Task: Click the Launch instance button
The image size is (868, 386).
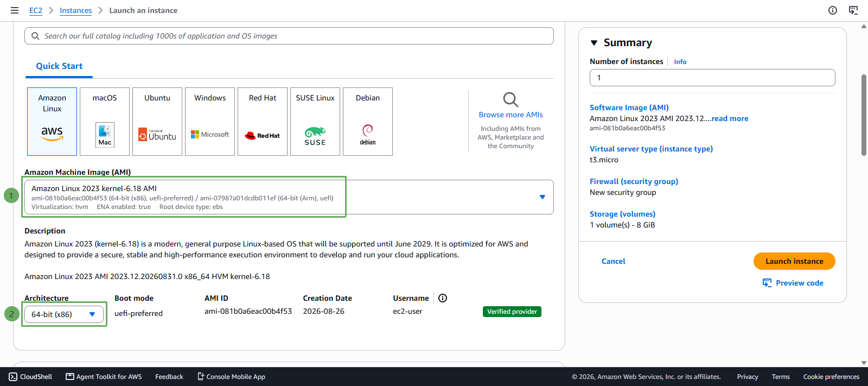Action: (794, 261)
